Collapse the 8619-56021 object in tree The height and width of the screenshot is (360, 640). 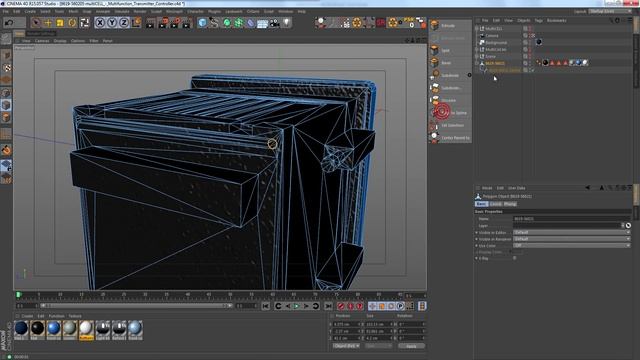coord(477,63)
